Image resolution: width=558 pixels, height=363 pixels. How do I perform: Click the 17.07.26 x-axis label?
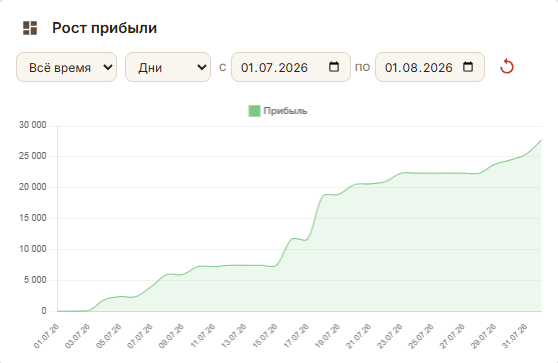point(296,336)
